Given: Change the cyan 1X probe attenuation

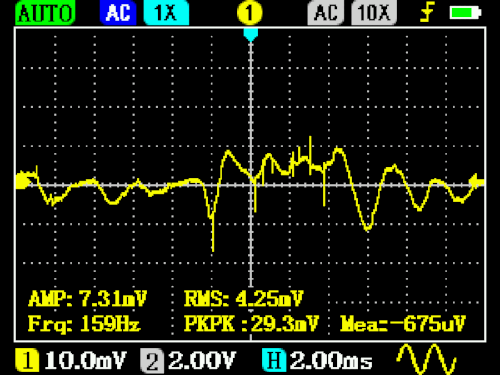Looking at the screenshot, I should pyautogui.click(x=166, y=13).
